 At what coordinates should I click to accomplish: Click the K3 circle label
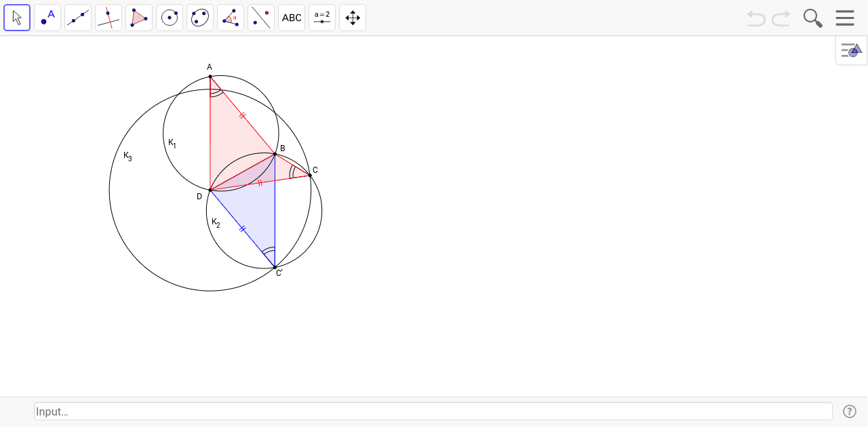click(x=127, y=156)
